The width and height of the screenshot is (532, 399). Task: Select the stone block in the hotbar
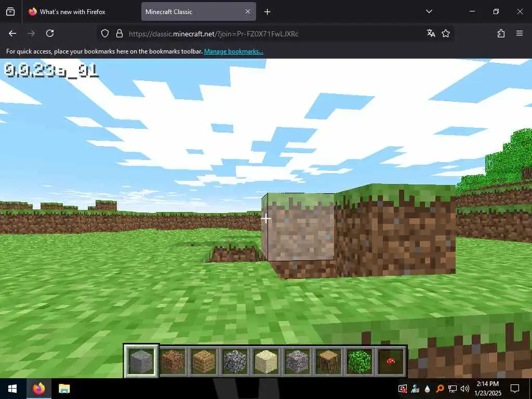point(141,361)
